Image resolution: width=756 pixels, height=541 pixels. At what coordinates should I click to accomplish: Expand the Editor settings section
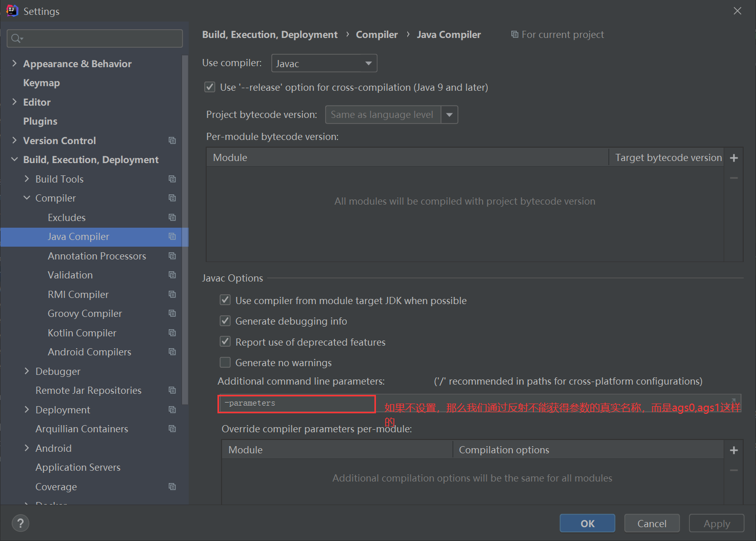(14, 102)
